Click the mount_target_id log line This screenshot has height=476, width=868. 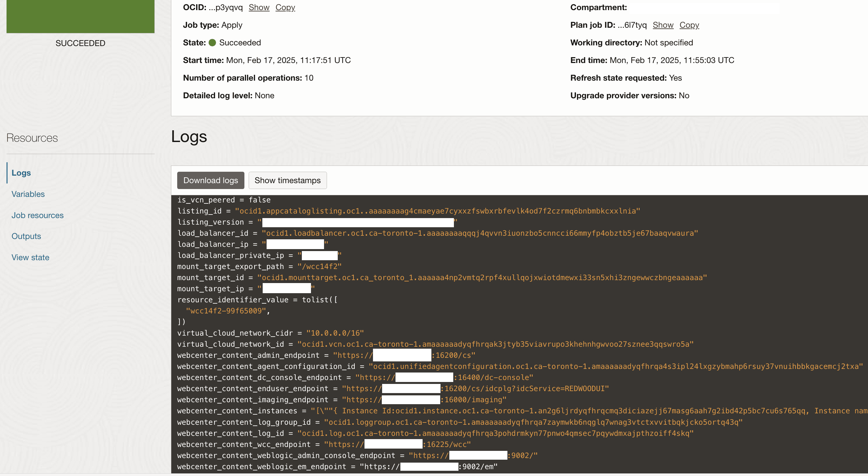point(442,278)
